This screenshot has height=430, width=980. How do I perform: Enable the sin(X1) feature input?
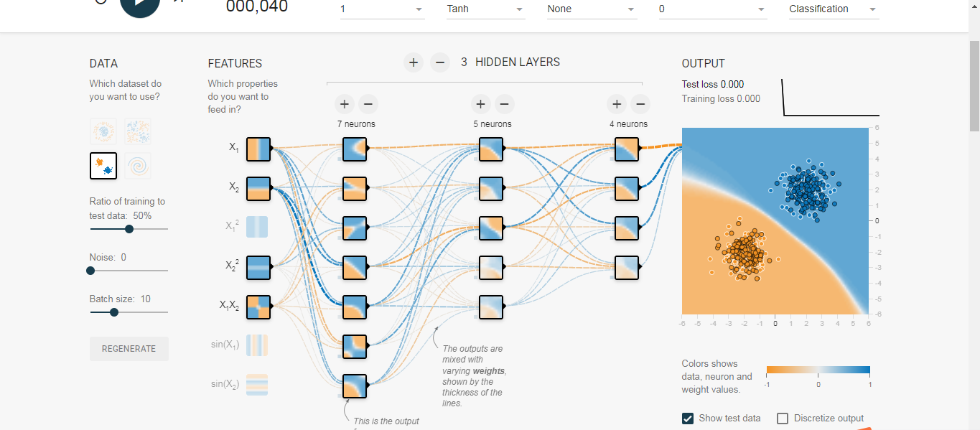258,345
